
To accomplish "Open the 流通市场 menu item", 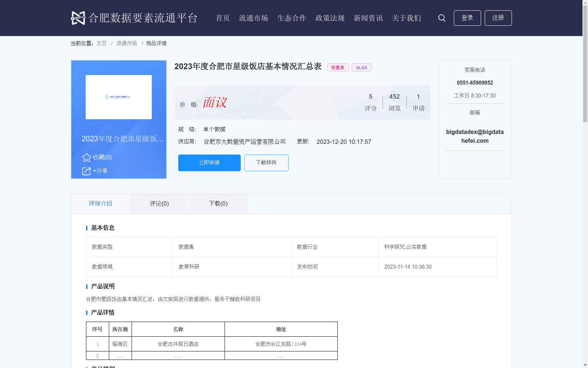I will [254, 18].
